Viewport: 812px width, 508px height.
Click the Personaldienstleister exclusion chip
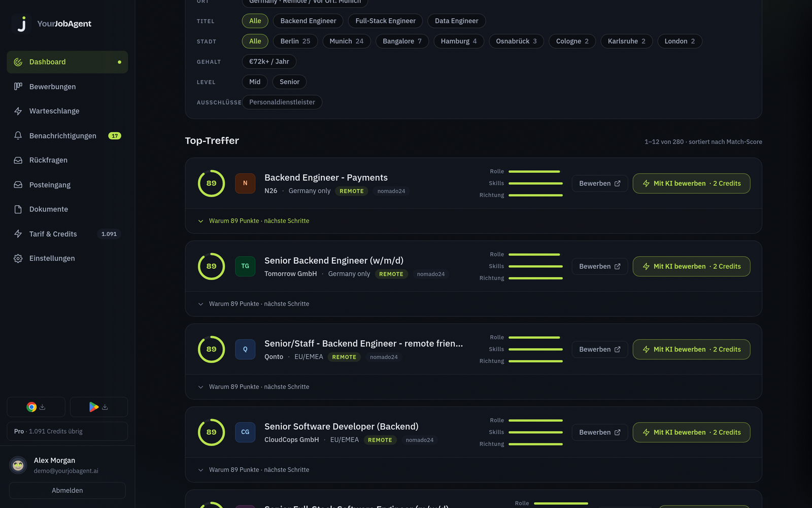[x=282, y=102]
